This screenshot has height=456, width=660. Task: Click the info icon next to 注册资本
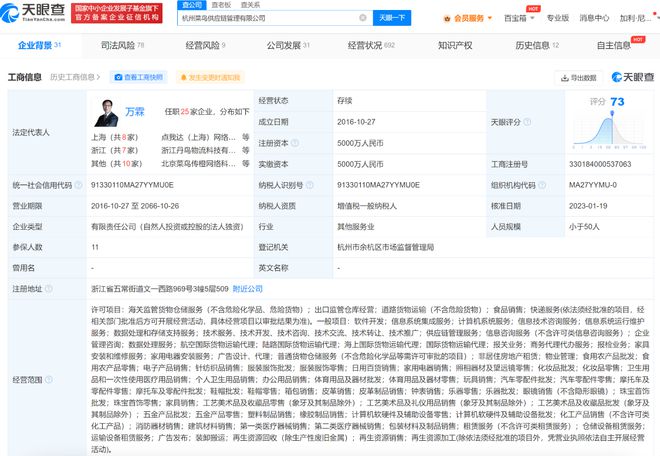(295, 143)
